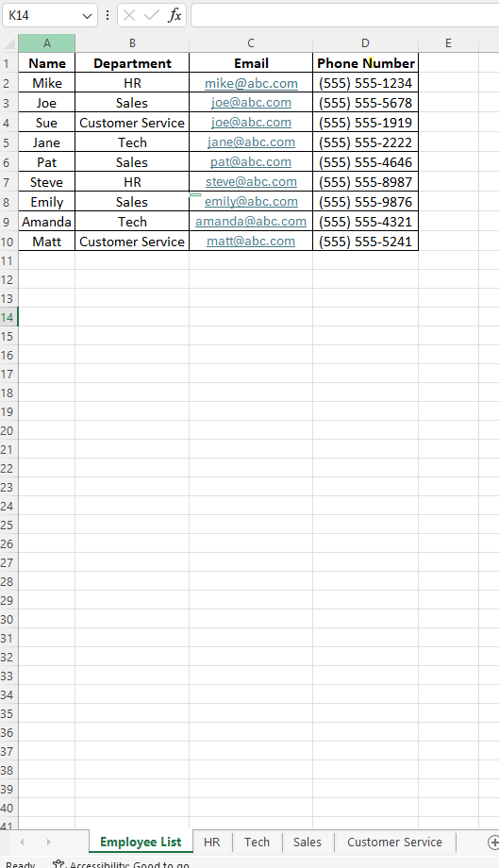The height and width of the screenshot is (868, 499).
Task: Open the emily@abc.com email link
Action: [x=251, y=202]
